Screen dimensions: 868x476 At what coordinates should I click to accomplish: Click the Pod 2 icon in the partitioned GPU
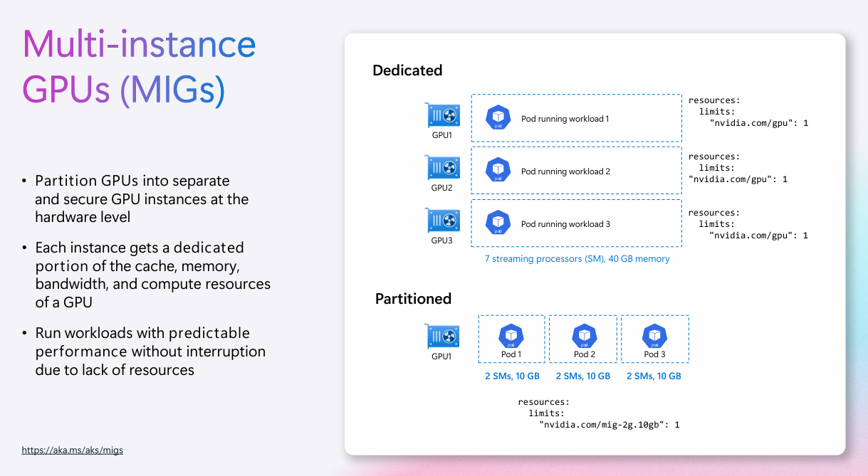(x=584, y=336)
